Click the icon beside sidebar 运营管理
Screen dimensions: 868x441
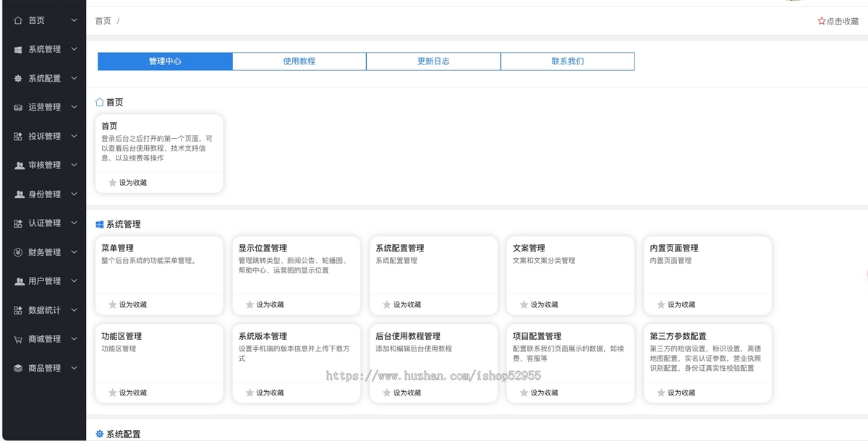18,107
